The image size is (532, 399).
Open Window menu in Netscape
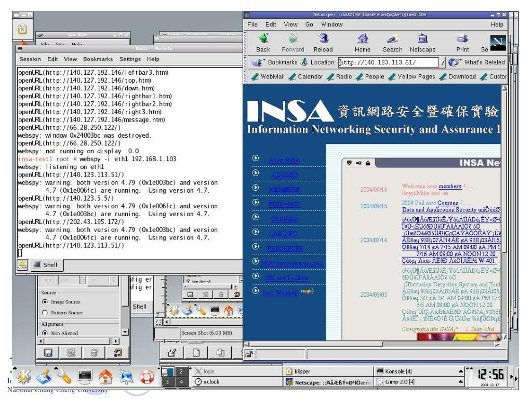tap(332, 24)
